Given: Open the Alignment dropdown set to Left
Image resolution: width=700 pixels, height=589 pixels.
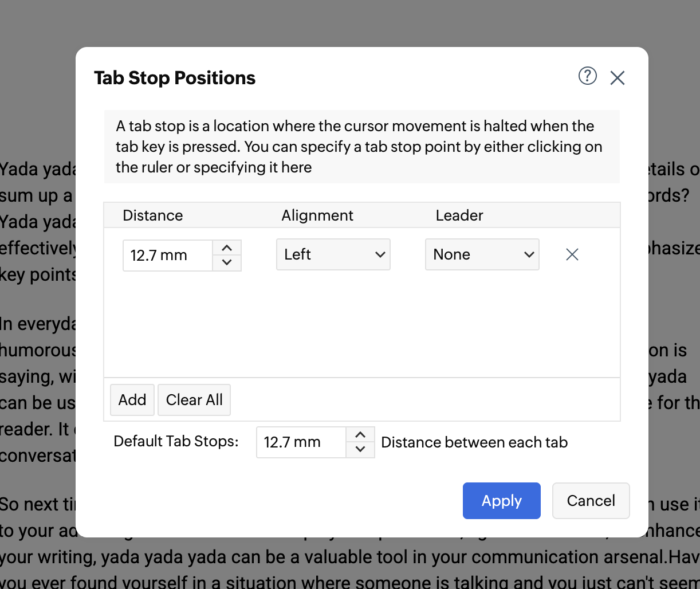Looking at the screenshot, I should 333,254.
